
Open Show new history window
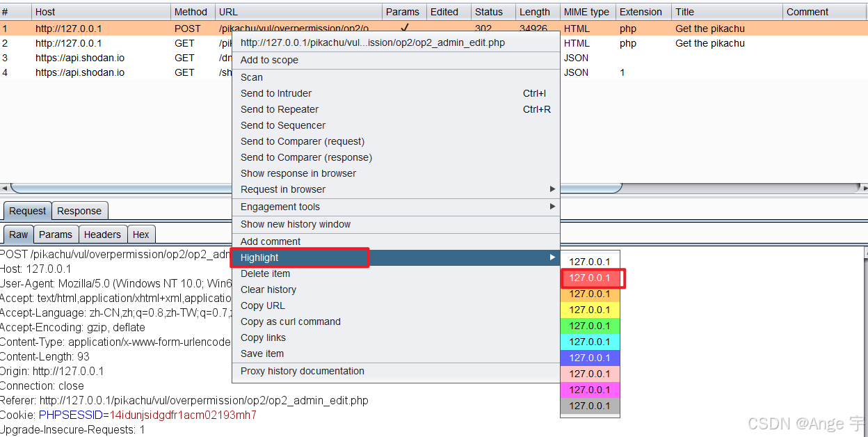click(x=396, y=224)
